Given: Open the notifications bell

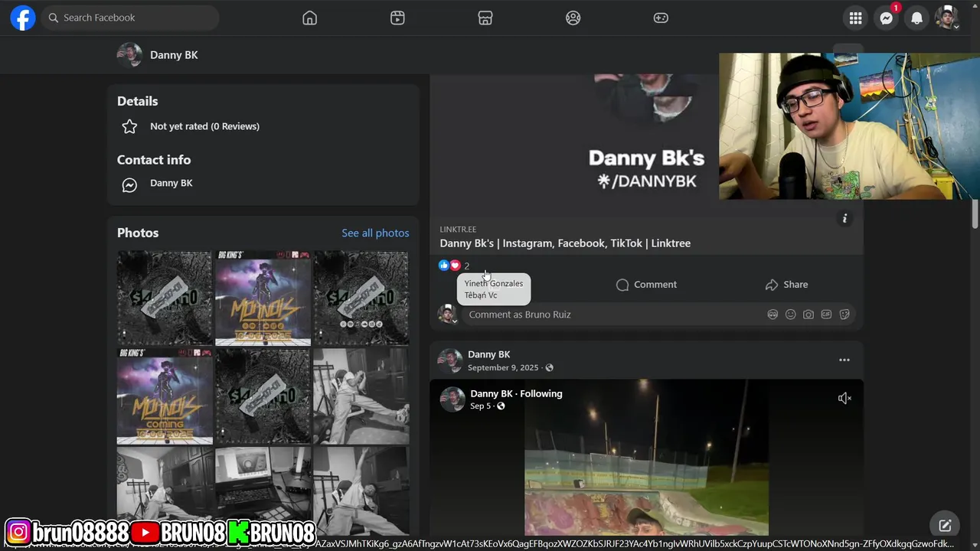Looking at the screenshot, I should pos(916,18).
